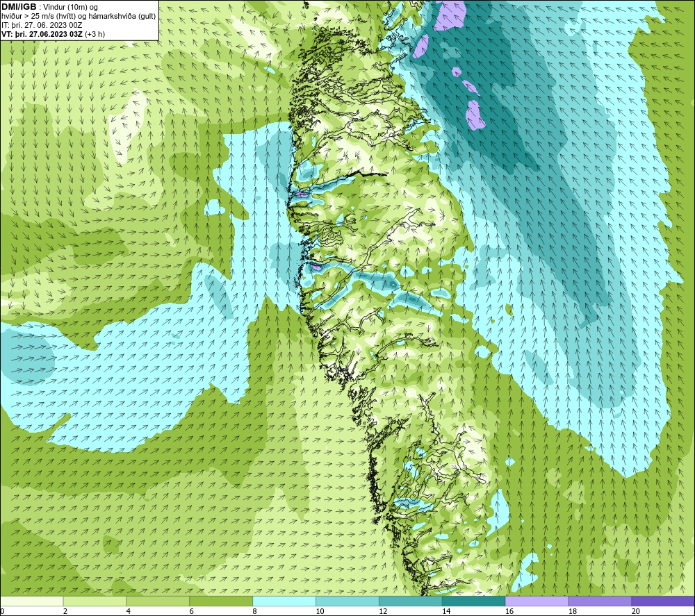Click the darker green 6–8 m/s color swatch

click(221, 601)
